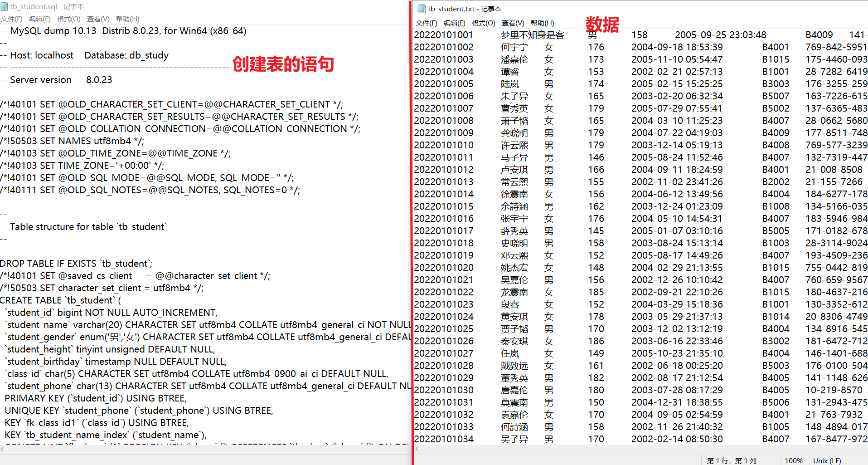Click the Server version 8.0.23 line
Screen dimensions: 868x465
tap(56, 80)
